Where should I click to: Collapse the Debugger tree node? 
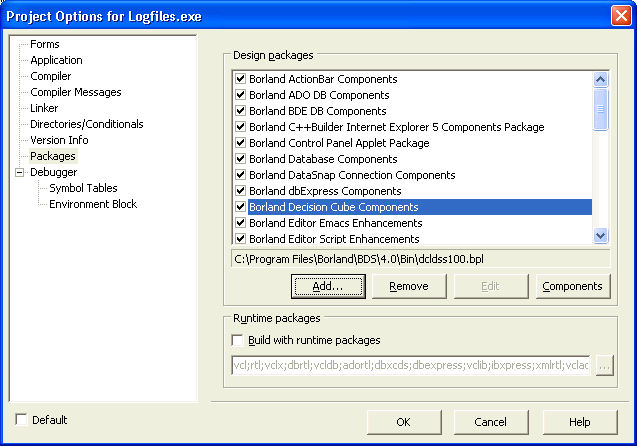pos(19,173)
